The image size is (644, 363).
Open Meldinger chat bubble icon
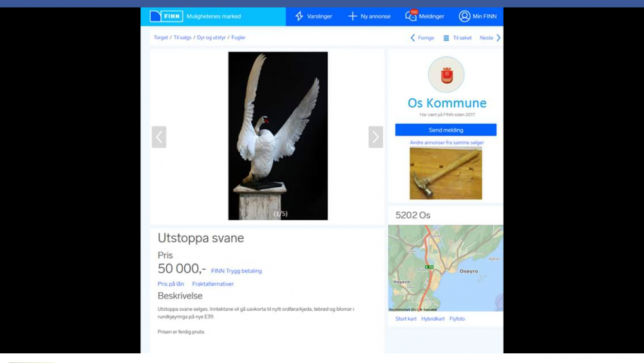coord(411,16)
